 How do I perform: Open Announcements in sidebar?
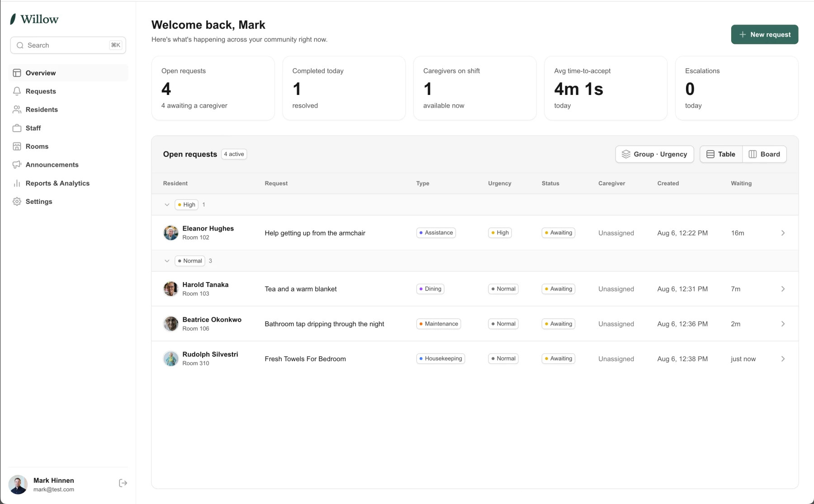click(68, 165)
